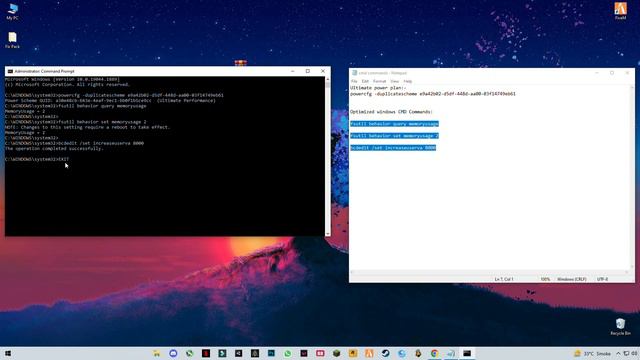This screenshot has width=640, height=360.
Task: Click the '100%' zoom value in Notepad status bar
Action: 545,279
